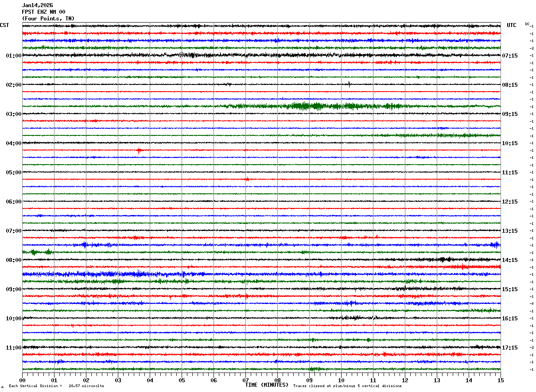Click the 10:15 UTC time label
This screenshot has width=536, height=392.
pos(510,143)
